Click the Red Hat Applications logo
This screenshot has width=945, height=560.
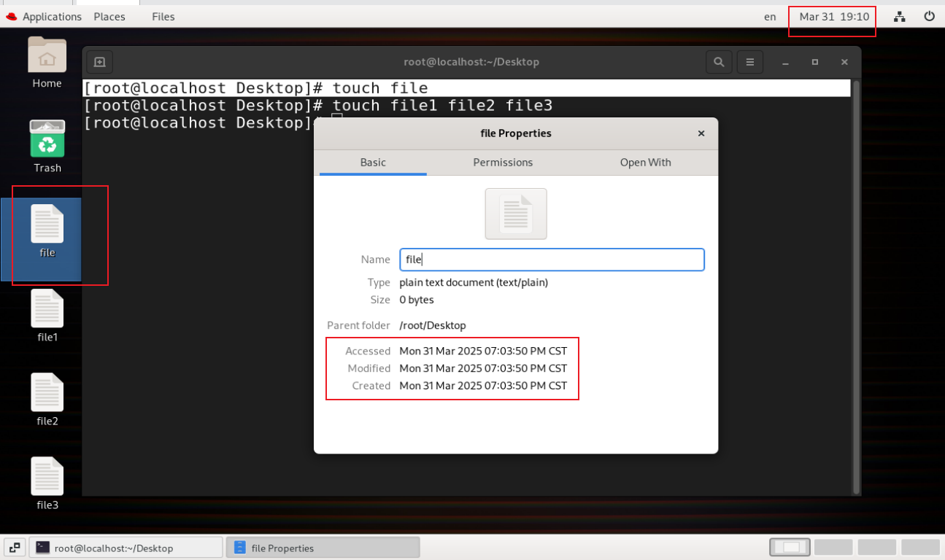tap(11, 16)
